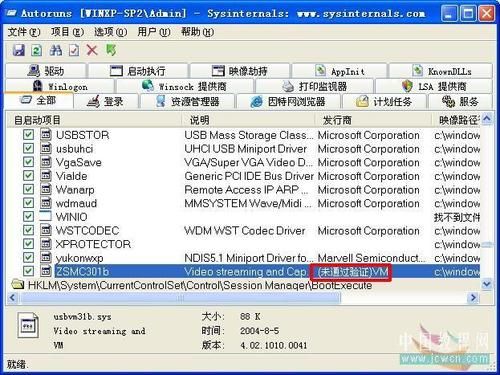Open the 文件(F) menu

(24, 32)
